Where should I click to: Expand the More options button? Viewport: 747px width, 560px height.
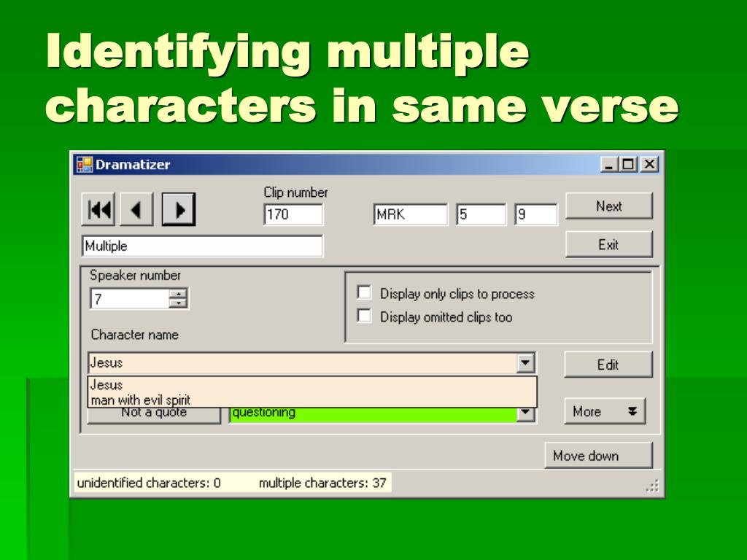[605, 411]
